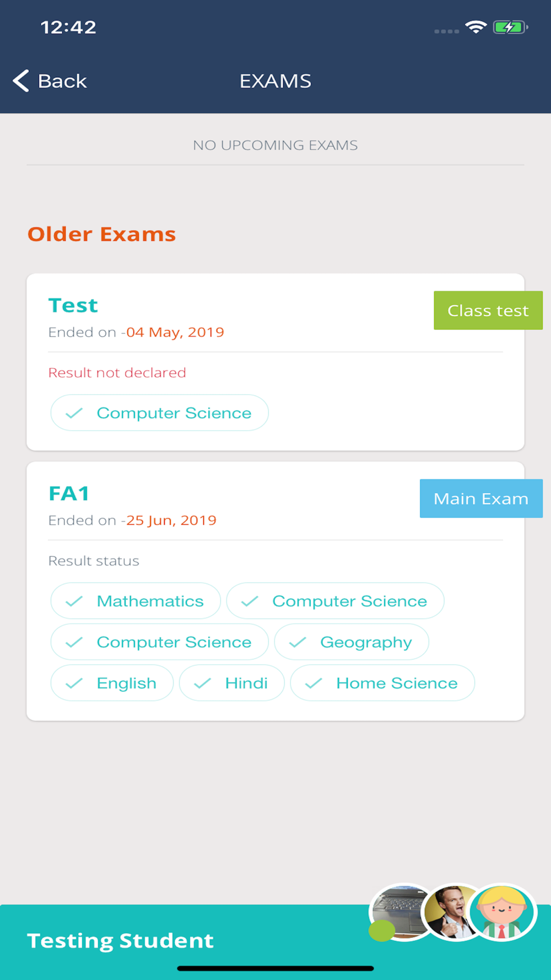Image resolution: width=551 pixels, height=980 pixels.
Task: Tap the Result status label
Action: coord(94,561)
